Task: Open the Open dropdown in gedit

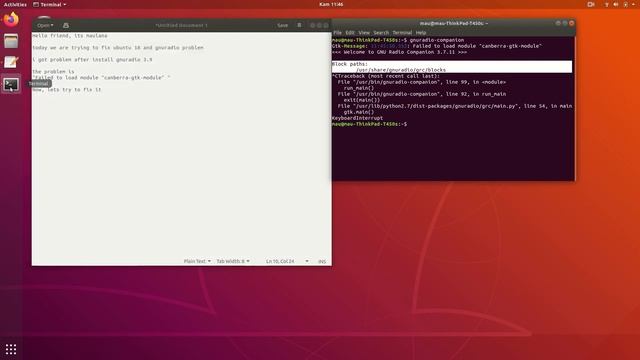Action: click(x=45, y=25)
